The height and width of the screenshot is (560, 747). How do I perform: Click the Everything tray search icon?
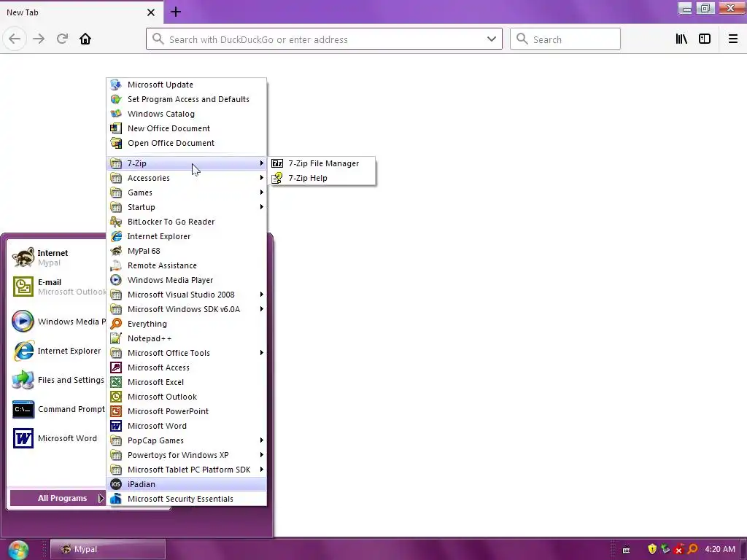[693, 549]
